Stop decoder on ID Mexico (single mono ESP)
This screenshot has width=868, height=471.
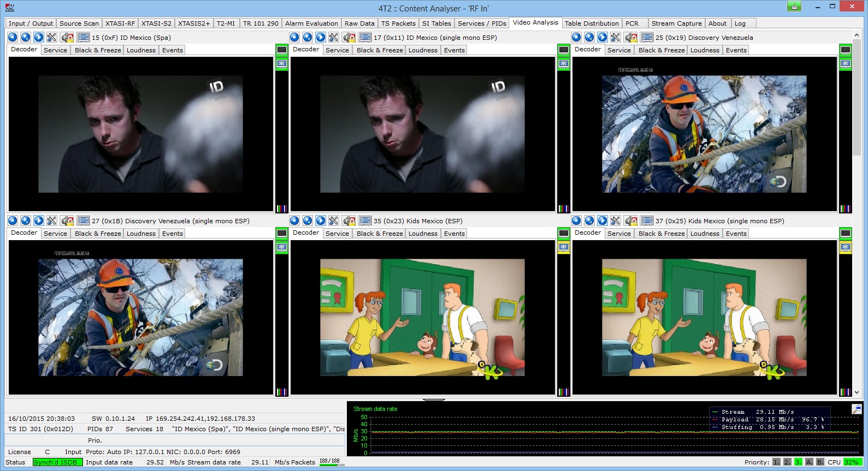pos(294,37)
